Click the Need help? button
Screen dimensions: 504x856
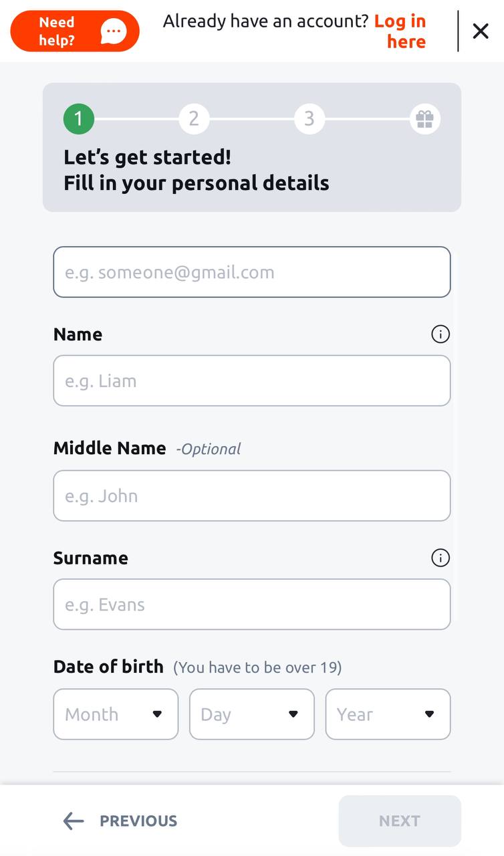[75, 31]
